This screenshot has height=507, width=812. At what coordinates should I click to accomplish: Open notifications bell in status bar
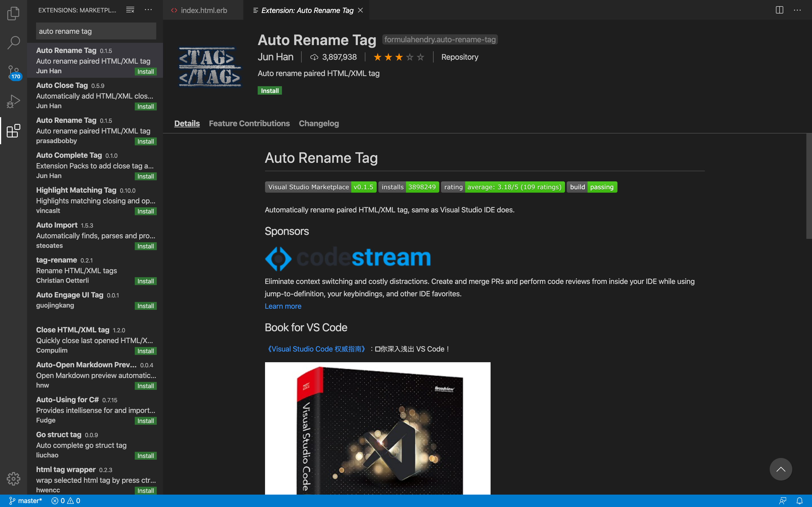800,501
